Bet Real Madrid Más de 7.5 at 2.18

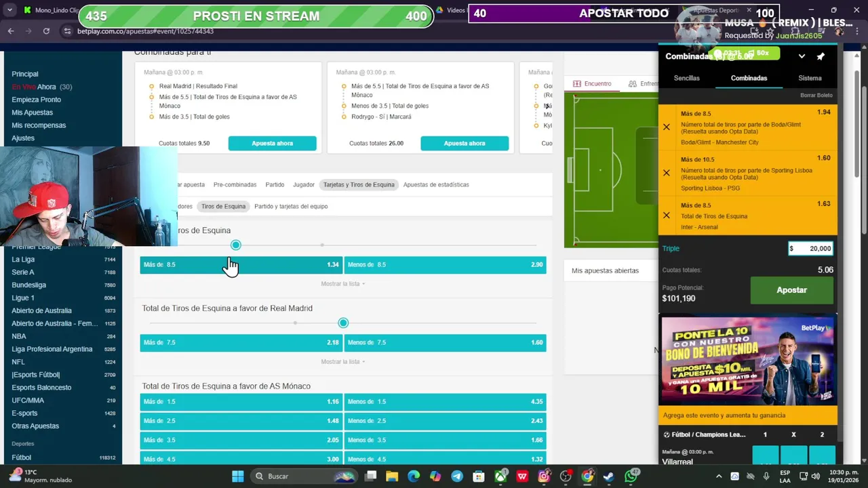[x=241, y=342]
